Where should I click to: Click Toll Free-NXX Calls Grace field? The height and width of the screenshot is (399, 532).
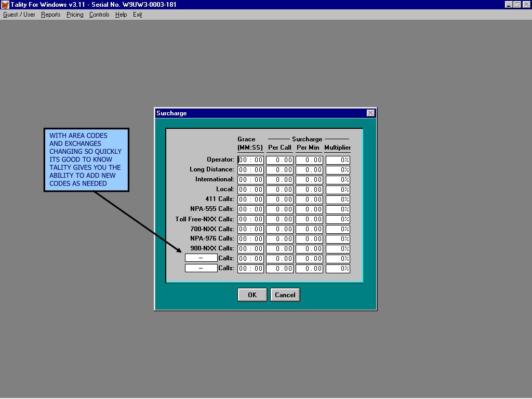pos(251,219)
